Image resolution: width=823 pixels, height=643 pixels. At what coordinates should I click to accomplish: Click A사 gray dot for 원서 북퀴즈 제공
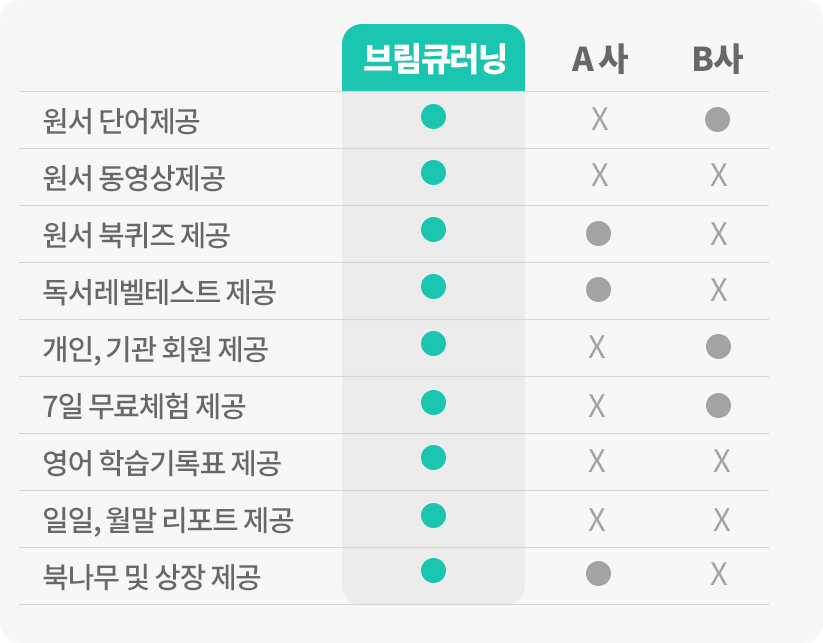click(x=598, y=234)
